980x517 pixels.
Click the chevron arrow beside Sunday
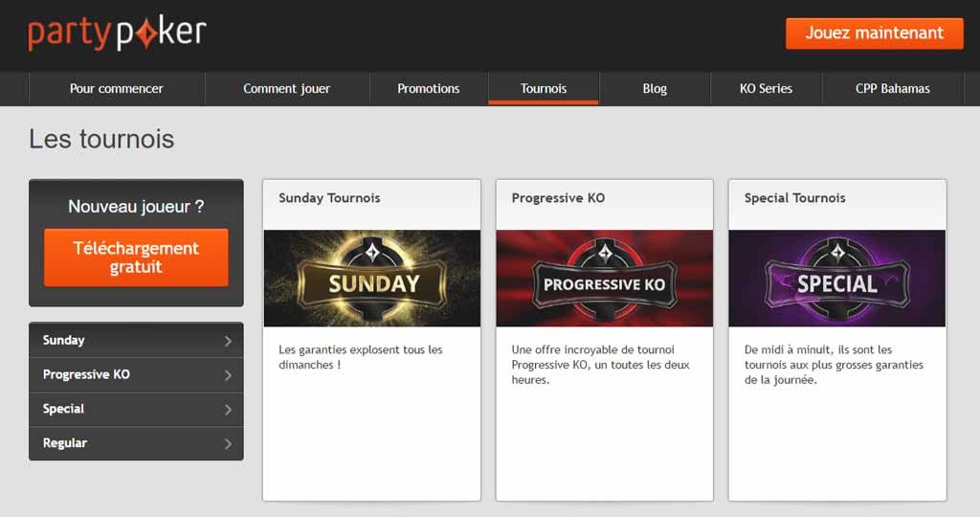click(228, 341)
